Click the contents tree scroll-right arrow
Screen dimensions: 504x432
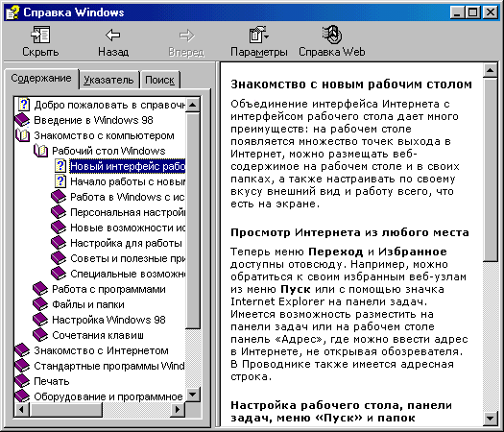coord(178,409)
